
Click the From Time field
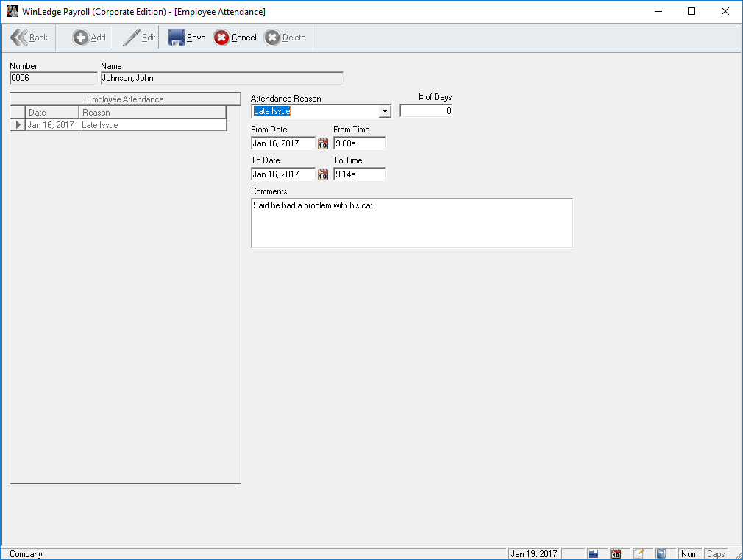point(359,143)
